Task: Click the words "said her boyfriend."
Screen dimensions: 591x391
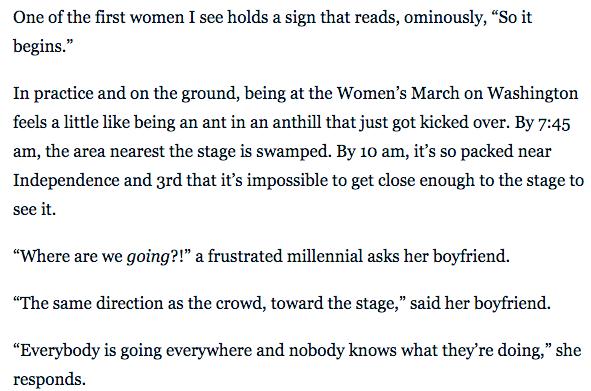Action: (x=480, y=303)
